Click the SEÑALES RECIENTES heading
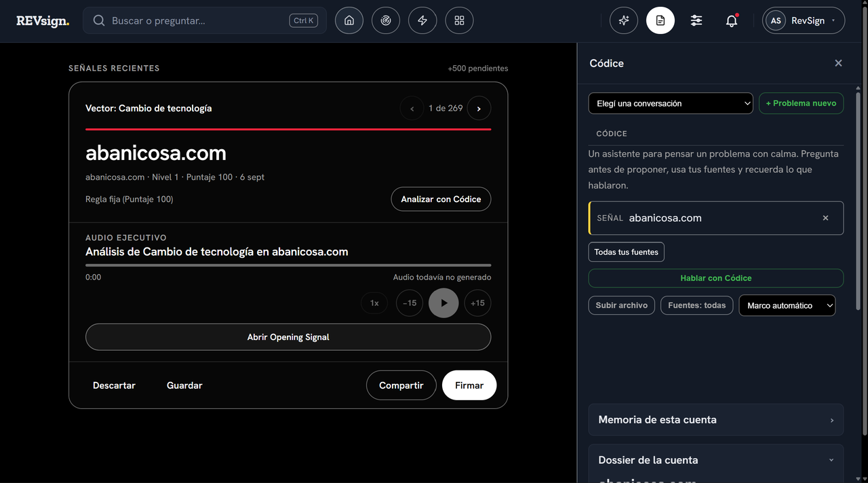Image resolution: width=868 pixels, height=483 pixels. pyautogui.click(x=114, y=69)
